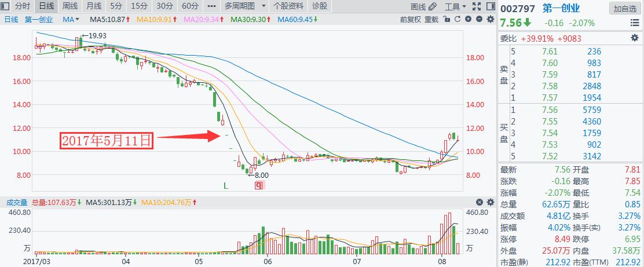Viewport: 644px width, 267px height.
Task: Click the 07 date label on time axis
Action: 357,261
